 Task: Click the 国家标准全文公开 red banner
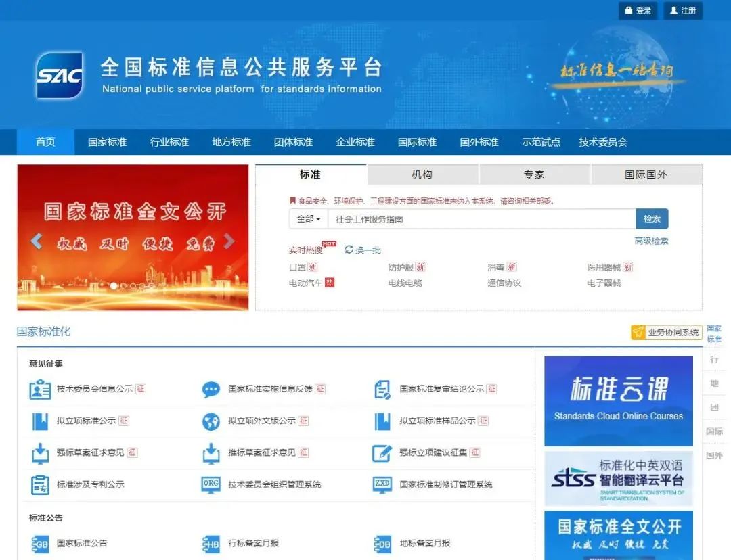pyautogui.click(x=133, y=237)
